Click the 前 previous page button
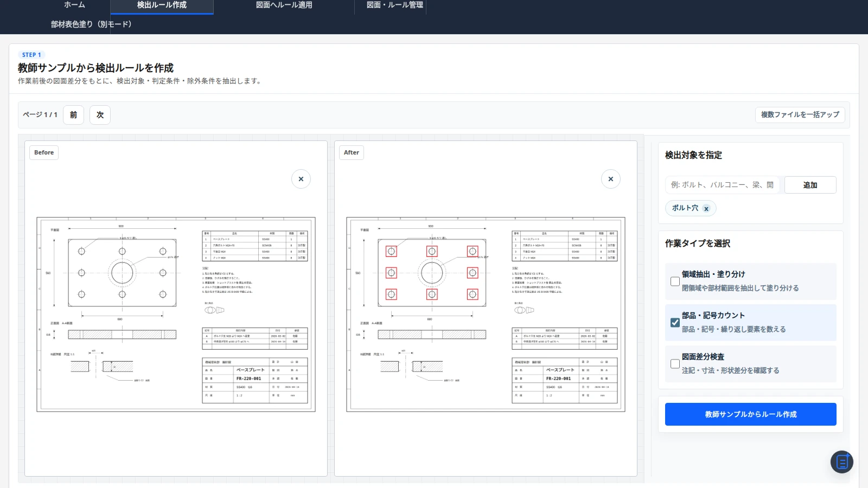This screenshot has height=488, width=868. point(74,115)
